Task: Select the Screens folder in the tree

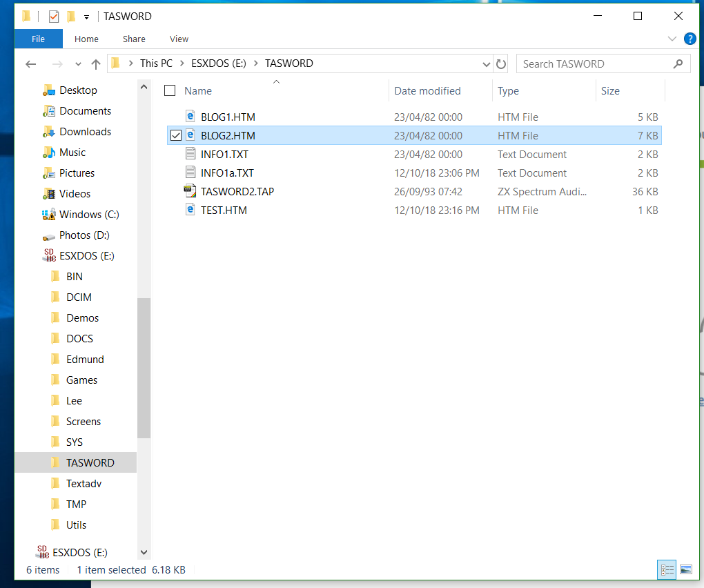Action: tap(84, 422)
